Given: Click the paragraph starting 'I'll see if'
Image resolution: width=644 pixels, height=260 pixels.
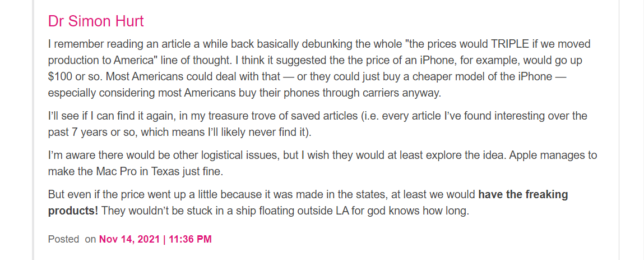Looking at the screenshot, I should tap(317, 124).
